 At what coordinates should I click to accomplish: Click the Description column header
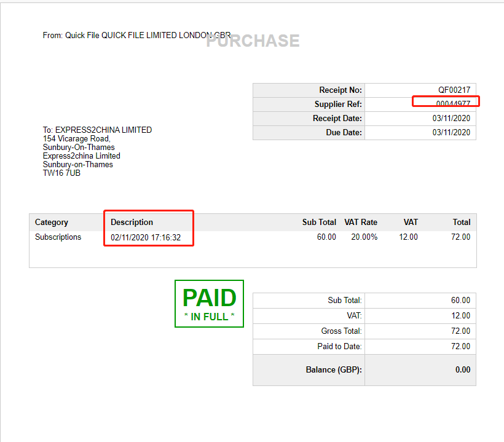132,222
